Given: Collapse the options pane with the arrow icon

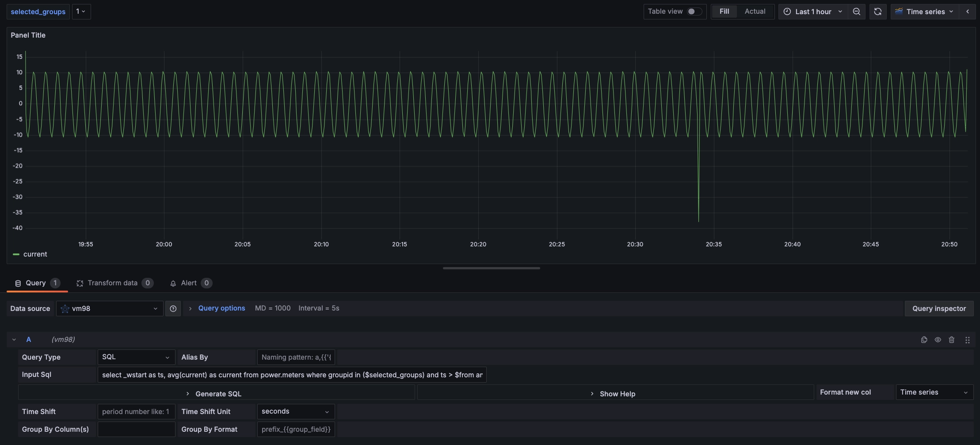Looking at the screenshot, I should [967, 12].
